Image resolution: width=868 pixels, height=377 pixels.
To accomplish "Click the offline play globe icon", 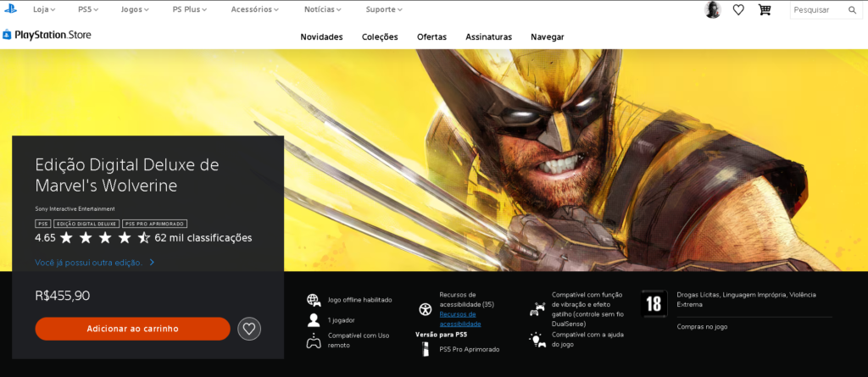I will tap(314, 300).
